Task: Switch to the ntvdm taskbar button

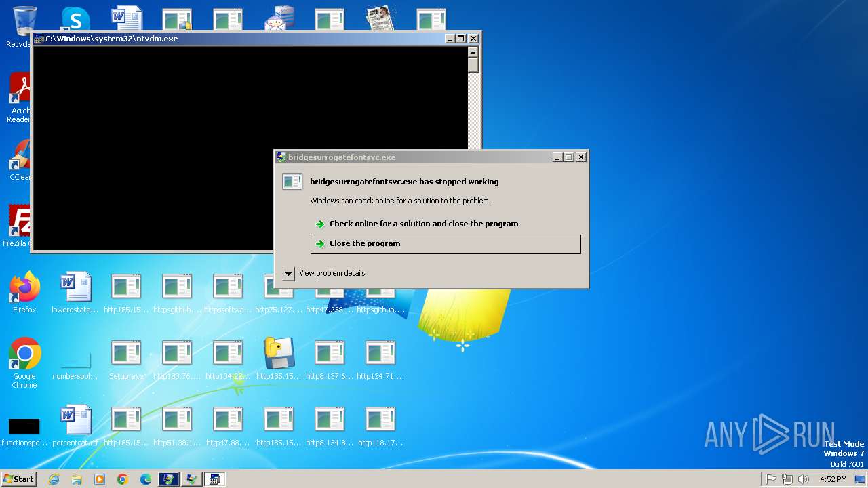Action: 215,479
